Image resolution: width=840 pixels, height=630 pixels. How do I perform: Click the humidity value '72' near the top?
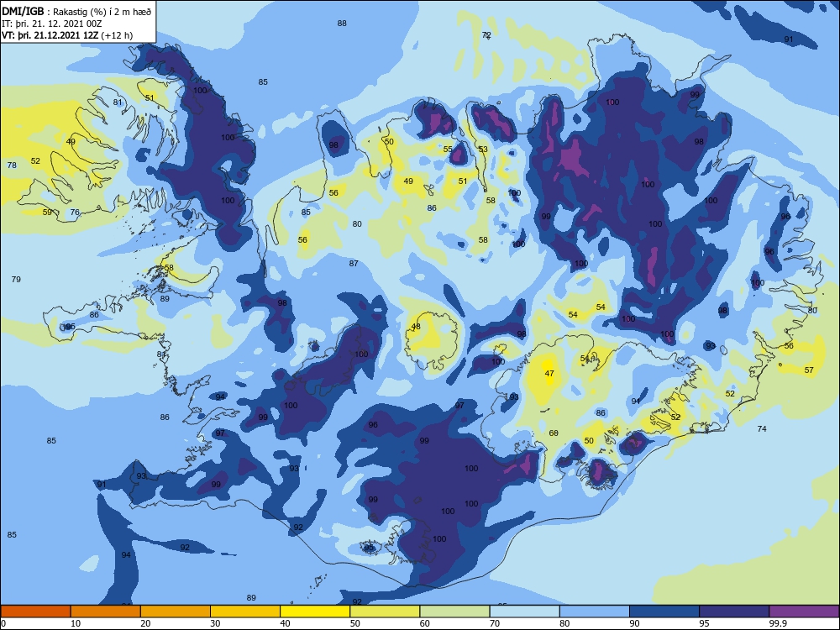tap(486, 34)
